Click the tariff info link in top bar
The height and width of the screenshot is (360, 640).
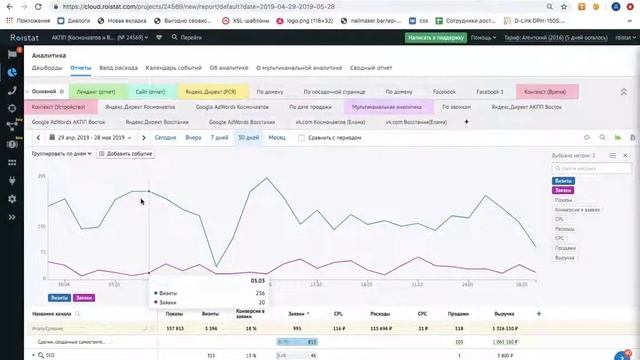pos(556,37)
